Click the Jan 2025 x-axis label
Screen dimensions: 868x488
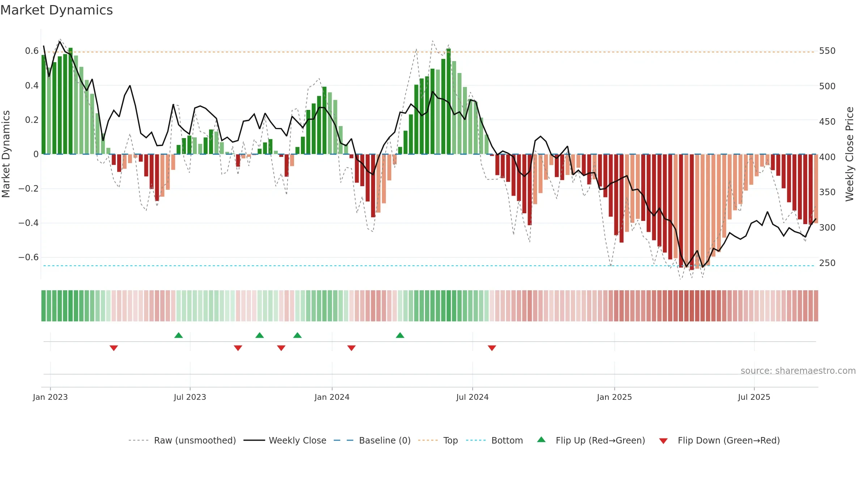point(614,397)
